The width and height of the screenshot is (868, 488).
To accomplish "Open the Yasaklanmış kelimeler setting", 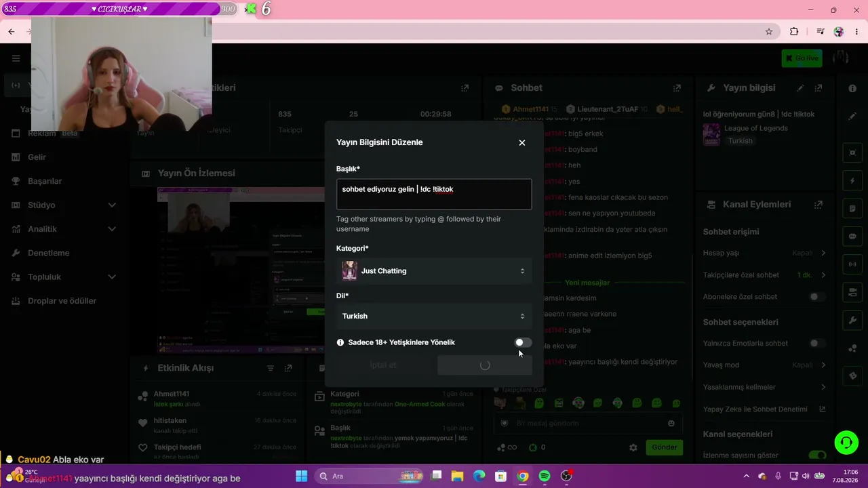I will (764, 387).
